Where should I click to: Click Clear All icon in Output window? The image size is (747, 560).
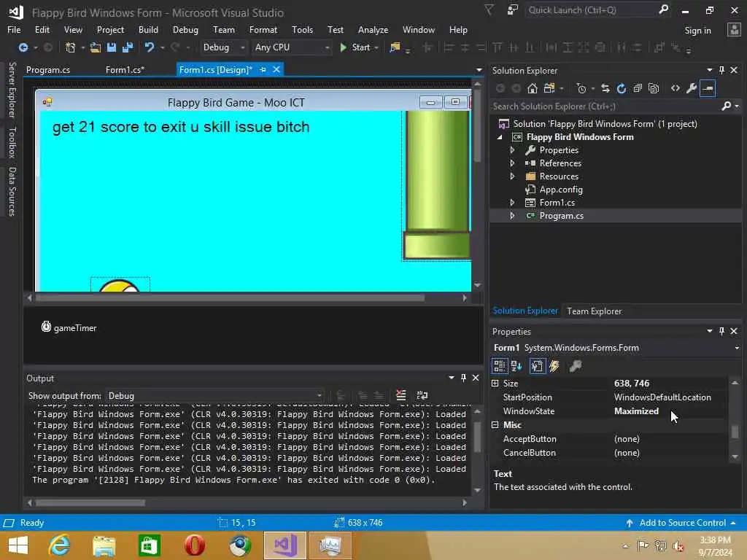point(400,395)
